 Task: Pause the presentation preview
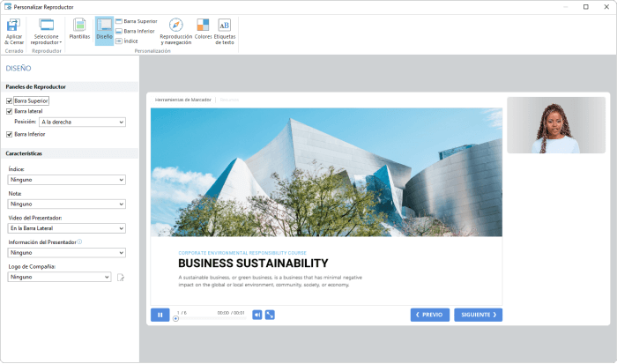click(x=160, y=315)
